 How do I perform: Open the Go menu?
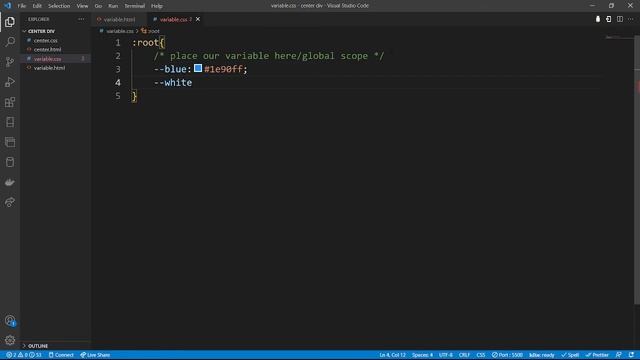point(98,6)
